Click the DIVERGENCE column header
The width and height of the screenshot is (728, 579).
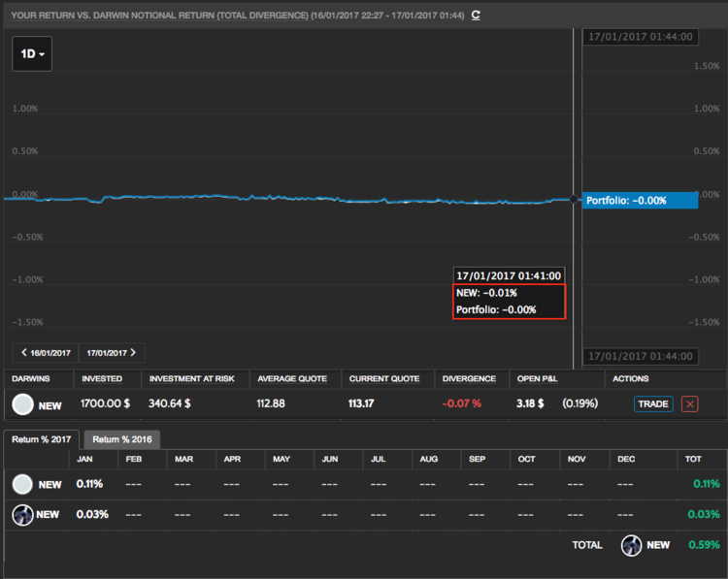pyautogui.click(x=469, y=378)
